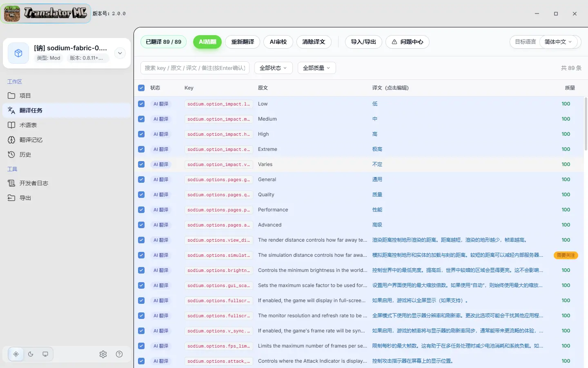The image size is (588, 368).
Task: Click the TranslatorMC logo icon
Action: [x=12, y=13]
